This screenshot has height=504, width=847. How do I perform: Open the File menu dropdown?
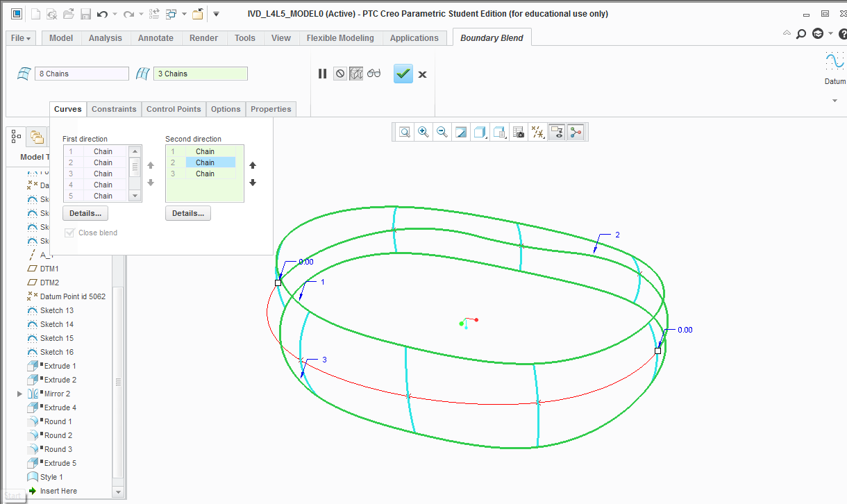click(x=21, y=38)
